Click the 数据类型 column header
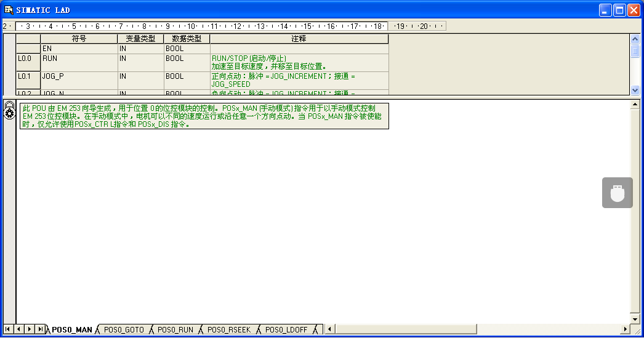Screen dimensions: 644x338 tap(187, 39)
